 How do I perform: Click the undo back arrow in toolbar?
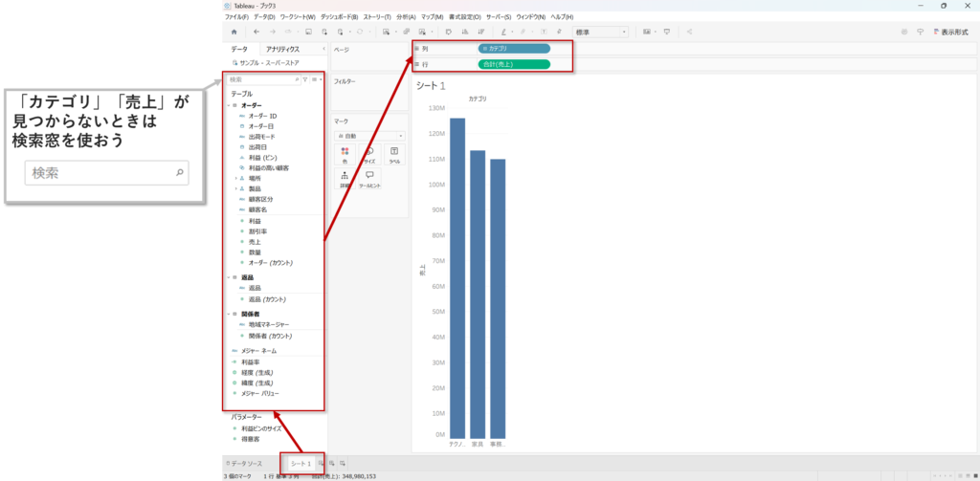(x=256, y=32)
